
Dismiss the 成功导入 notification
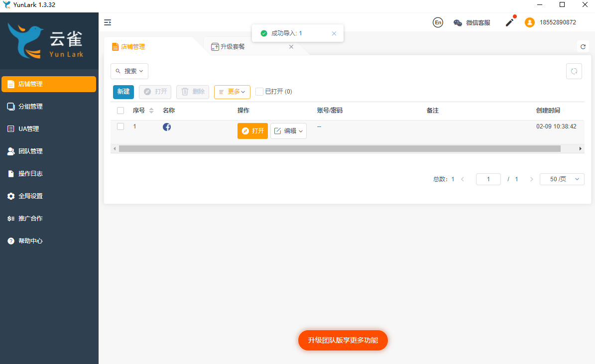(x=334, y=33)
